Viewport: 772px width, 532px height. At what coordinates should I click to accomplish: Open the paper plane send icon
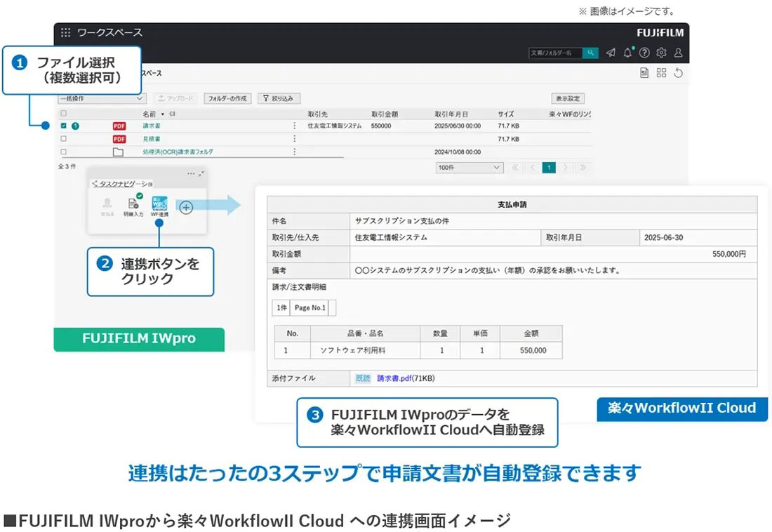[x=611, y=53]
